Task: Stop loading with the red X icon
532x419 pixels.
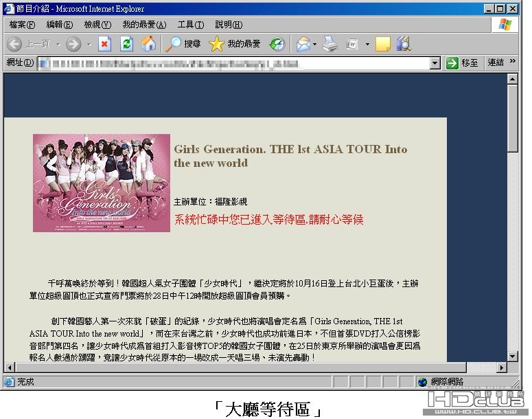Action: [x=104, y=44]
